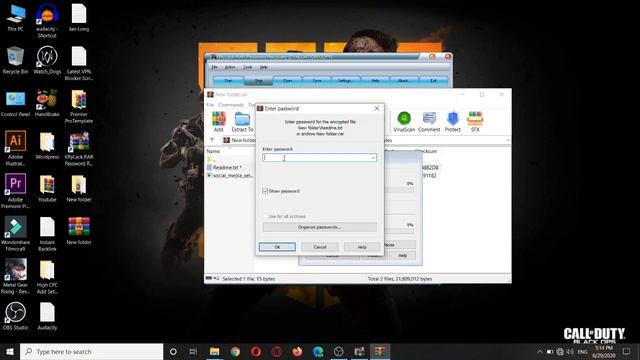Close the Enter password dialog
This screenshot has width=640, height=360.
pos(377,108)
